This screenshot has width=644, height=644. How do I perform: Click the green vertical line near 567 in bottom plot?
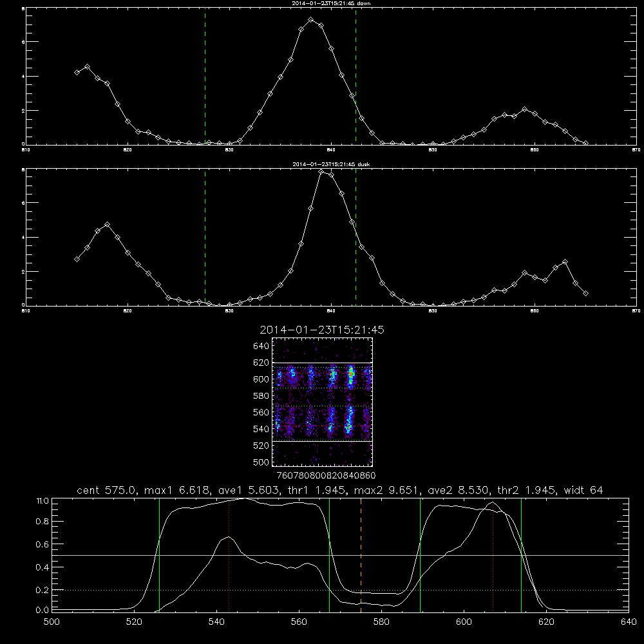point(329,554)
